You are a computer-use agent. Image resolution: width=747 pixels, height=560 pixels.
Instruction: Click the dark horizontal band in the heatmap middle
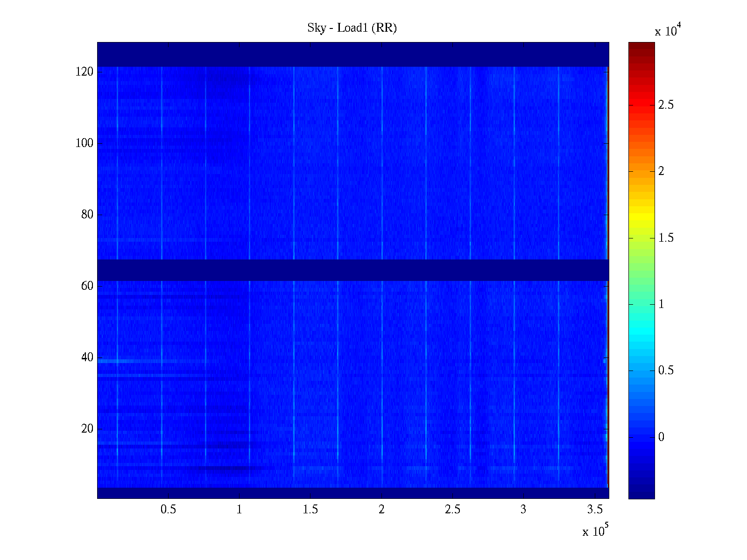pos(352,270)
